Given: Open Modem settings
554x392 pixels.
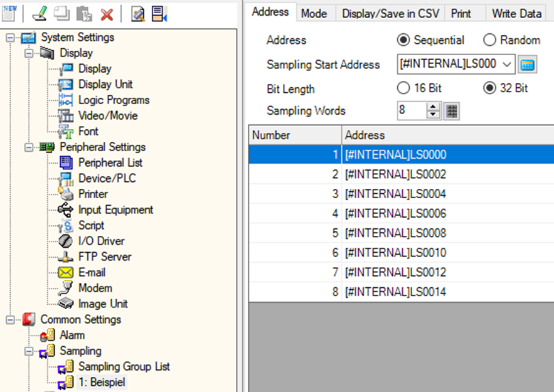Looking at the screenshot, I should click(x=95, y=288).
